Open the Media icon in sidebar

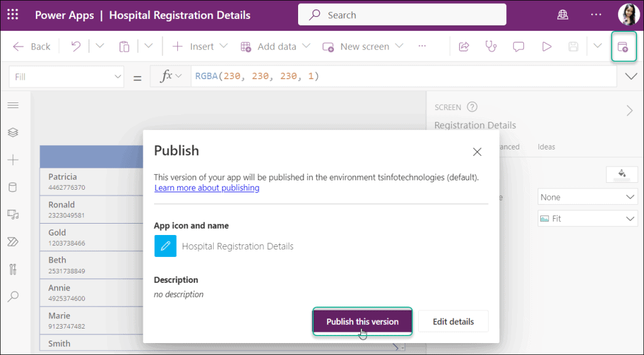click(x=13, y=214)
